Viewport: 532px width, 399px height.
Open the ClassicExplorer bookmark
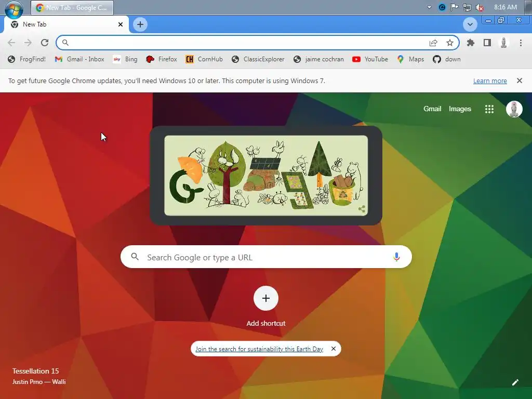258,59
